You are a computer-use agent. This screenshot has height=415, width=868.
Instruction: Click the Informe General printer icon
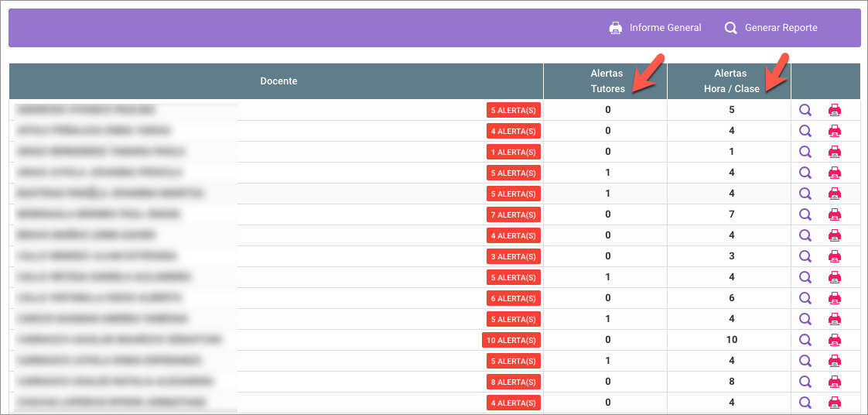pyautogui.click(x=616, y=28)
